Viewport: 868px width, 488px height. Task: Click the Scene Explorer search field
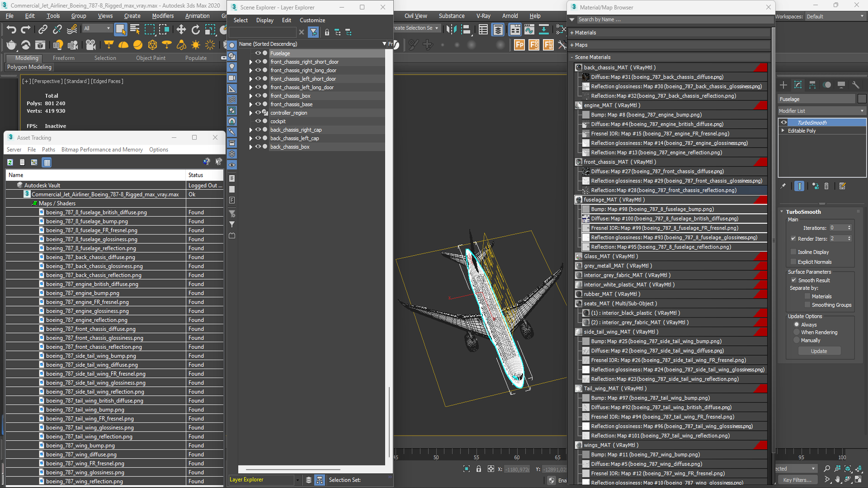[x=263, y=32]
